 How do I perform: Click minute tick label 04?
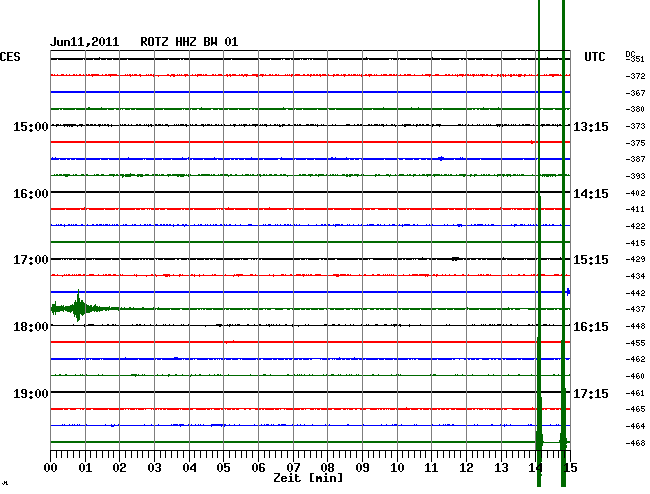pyautogui.click(x=189, y=467)
